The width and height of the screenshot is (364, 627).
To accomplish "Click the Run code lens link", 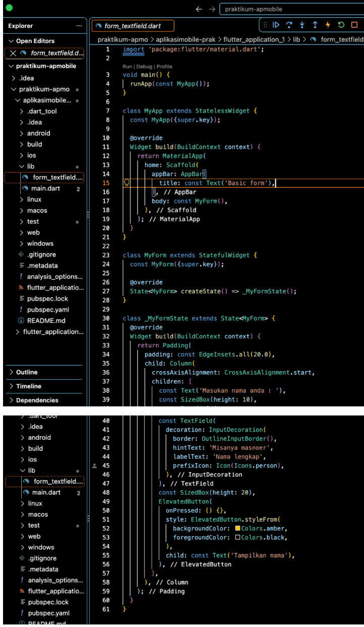I will (128, 66).
